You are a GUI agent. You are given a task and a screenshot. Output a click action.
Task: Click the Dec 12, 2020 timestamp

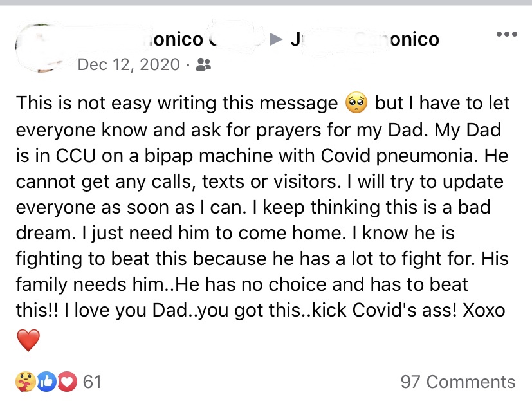pyautogui.click(x=129, y=64)
